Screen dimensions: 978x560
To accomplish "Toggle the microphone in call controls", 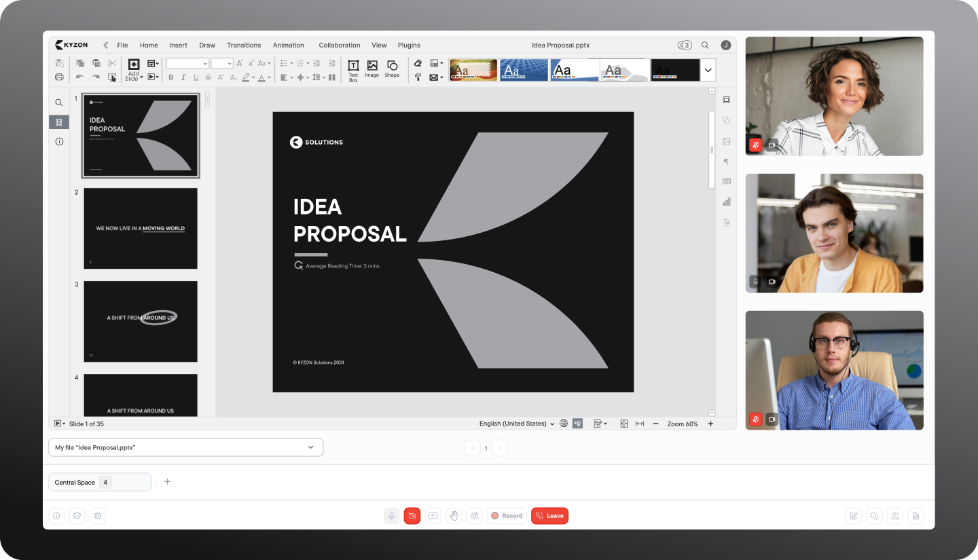I will [x=391, y=516].
